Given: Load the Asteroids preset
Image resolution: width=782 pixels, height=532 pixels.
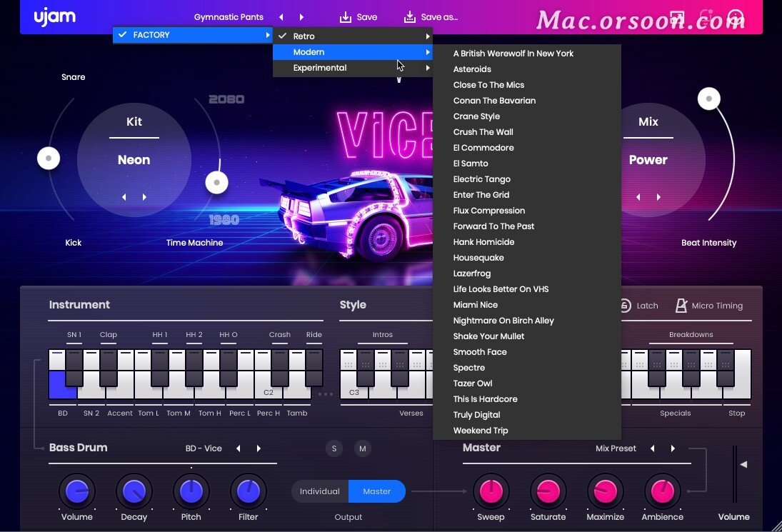Looking at the screenshot, I should [527, 69].
